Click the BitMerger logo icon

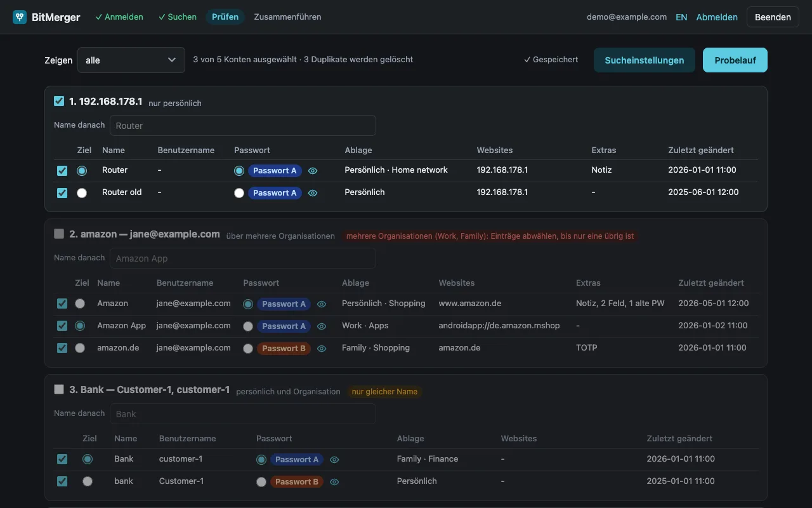pos(20,17)
